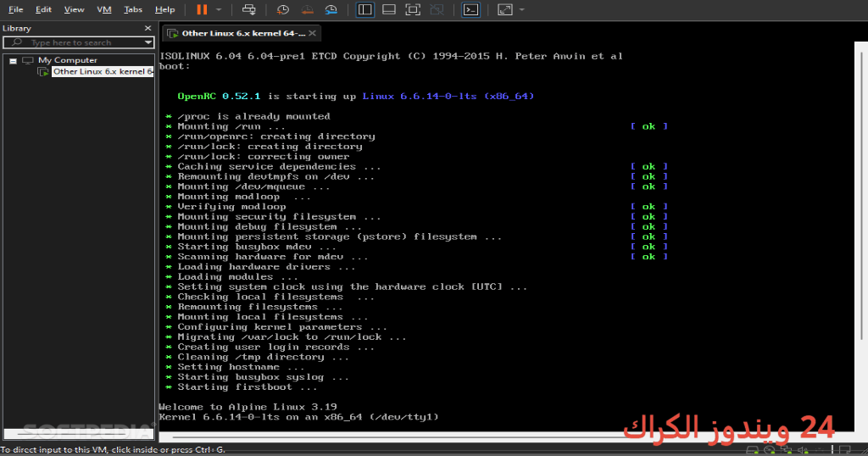
Task: Open the snapshot manager
Action: [x=331, y=9]
